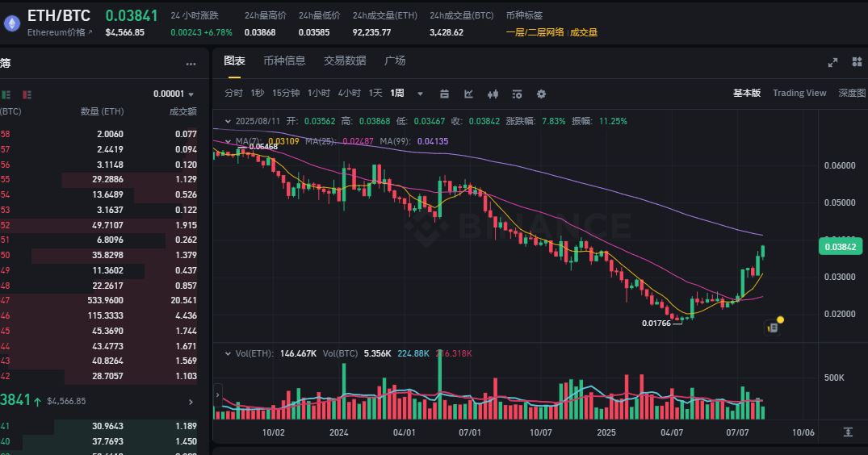Select the 4小时 time interval
Screen dimensions: 868x455
tap(349, 93)
